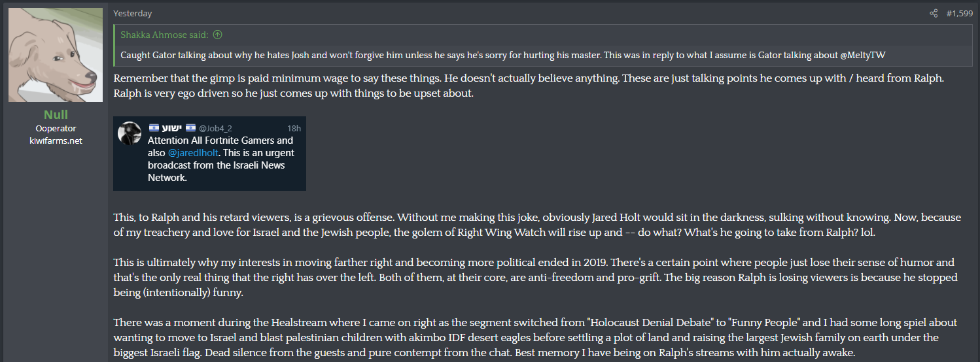This screenshot has height=362, width=980.
Task: Click the up-arrow icon after "Shakka Ahmose said:"
Action: point(218,35)
